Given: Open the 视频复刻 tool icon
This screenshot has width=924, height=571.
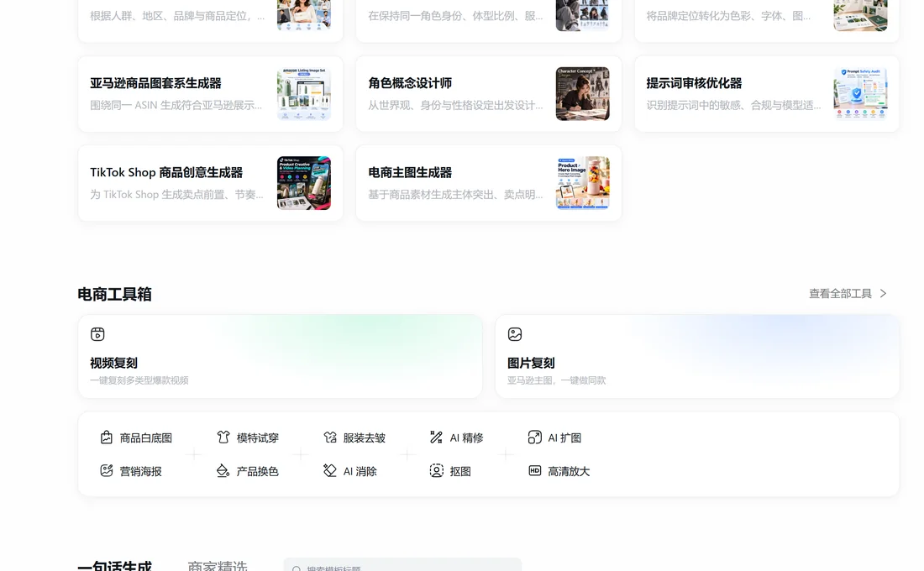Looking at the screenshot, I should click(x=97, y=334).
